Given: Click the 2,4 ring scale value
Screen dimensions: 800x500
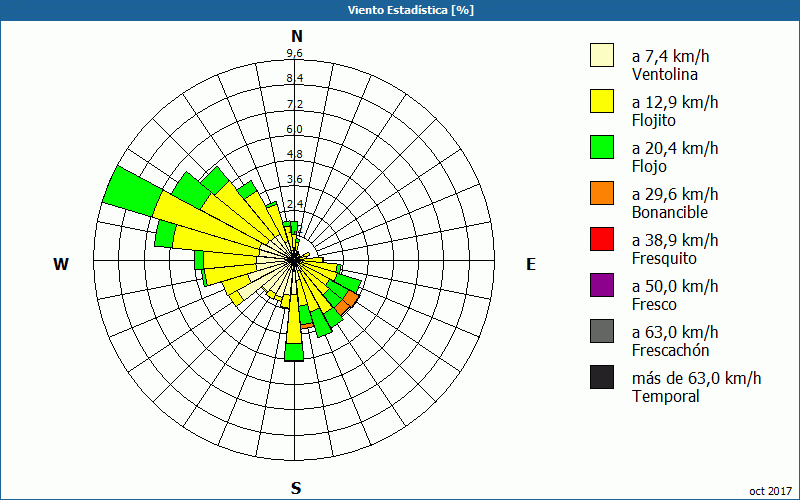Looking at the screenshot, I should coord(294,204).
